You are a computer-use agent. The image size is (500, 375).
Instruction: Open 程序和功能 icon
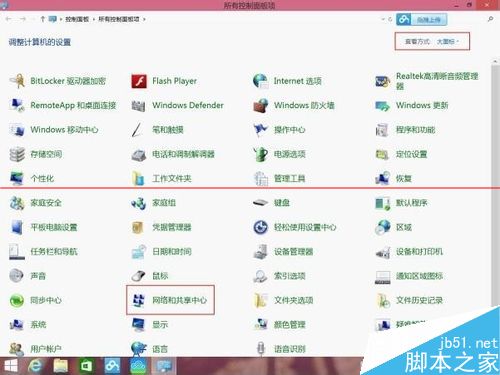click(382, 130)
